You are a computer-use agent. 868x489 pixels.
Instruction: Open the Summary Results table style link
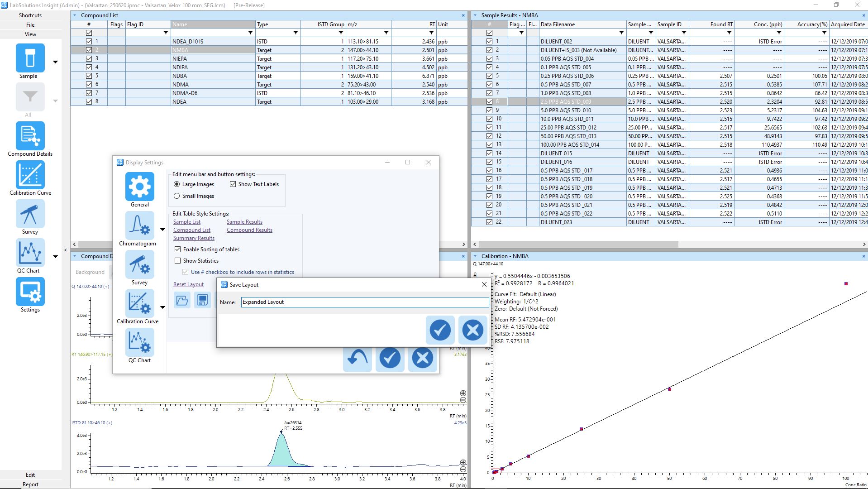(x=194, y=238)
